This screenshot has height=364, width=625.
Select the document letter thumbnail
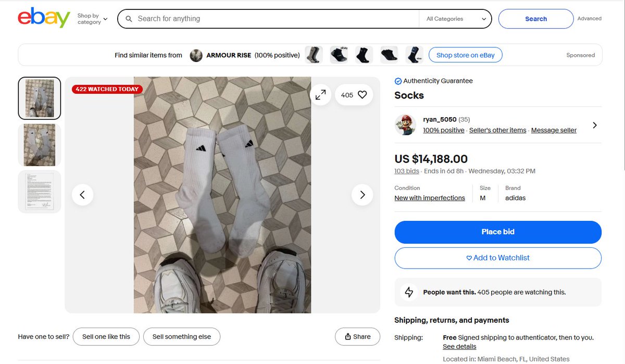tap(40, 192)
